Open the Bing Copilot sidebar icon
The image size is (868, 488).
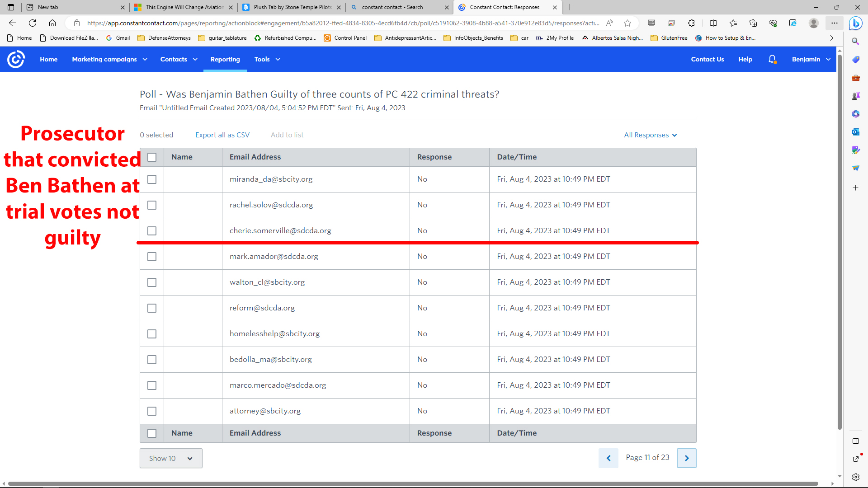(x=855, y=23)
